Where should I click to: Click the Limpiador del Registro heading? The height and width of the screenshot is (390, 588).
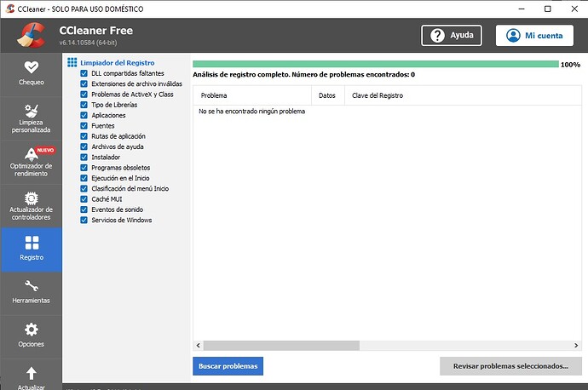118,63
